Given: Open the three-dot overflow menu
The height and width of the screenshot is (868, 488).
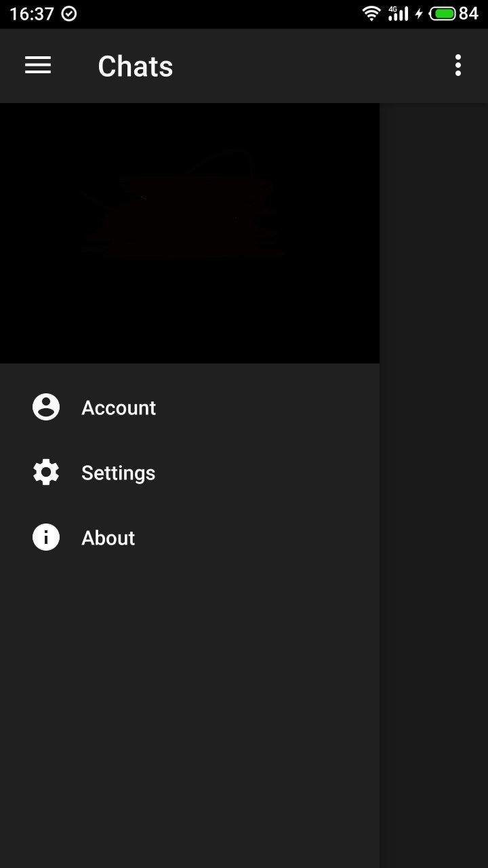Looking at the screenshot, I should point(458,65).
